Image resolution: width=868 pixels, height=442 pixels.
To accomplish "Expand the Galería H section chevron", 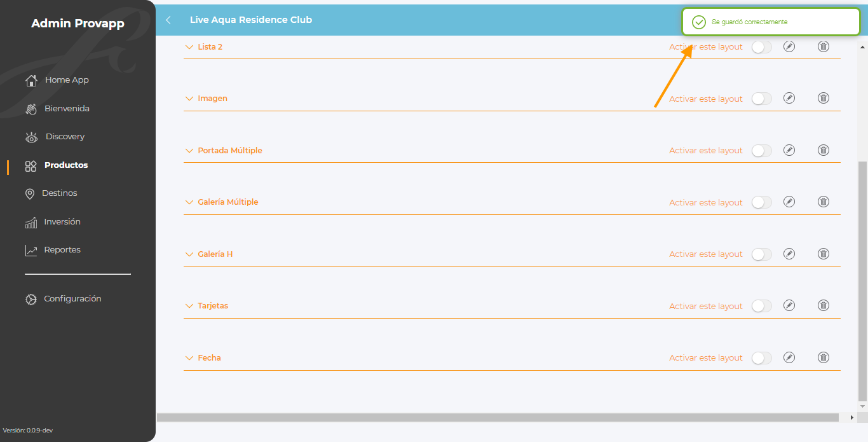I will (189, 254).
